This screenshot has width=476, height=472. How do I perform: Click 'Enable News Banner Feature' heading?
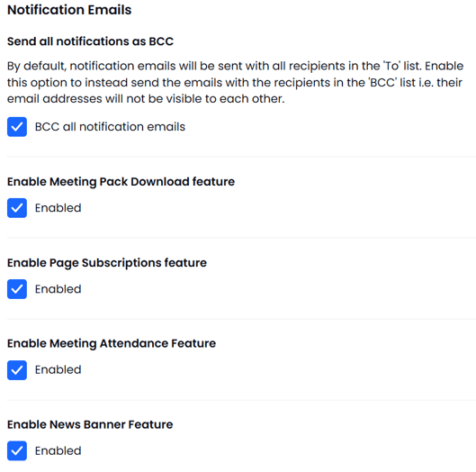(90, 424)
